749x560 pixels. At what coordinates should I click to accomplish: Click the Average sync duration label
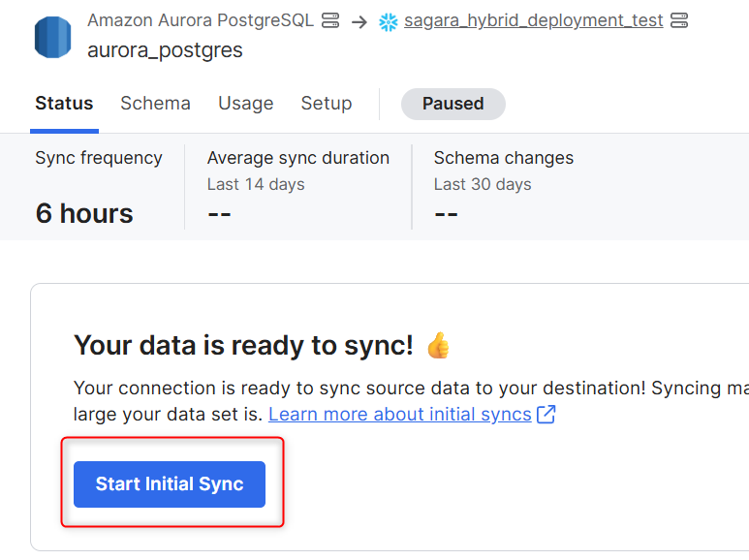pos(298,158)
